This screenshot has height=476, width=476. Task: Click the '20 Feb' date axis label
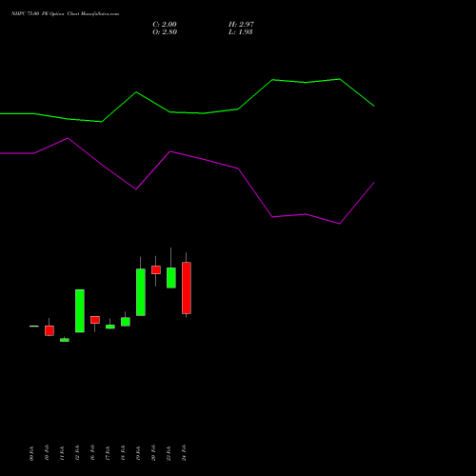click(153, 452)
